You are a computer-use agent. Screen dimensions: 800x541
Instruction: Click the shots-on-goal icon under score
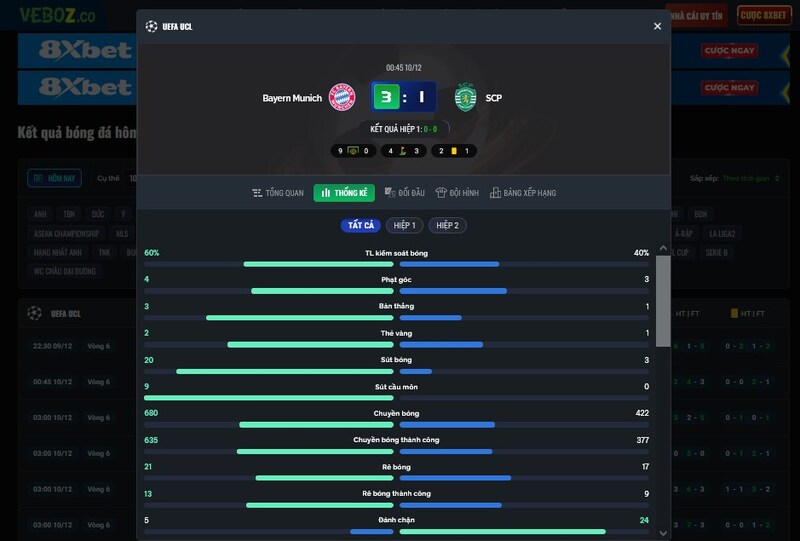pyautogui.click(x=353, y=151)
